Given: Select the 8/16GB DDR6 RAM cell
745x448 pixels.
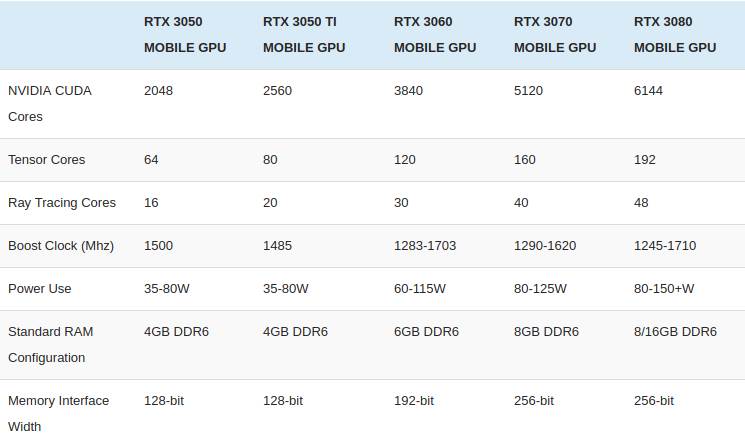Looking at the screenshot, I should [x=675, y=332].
